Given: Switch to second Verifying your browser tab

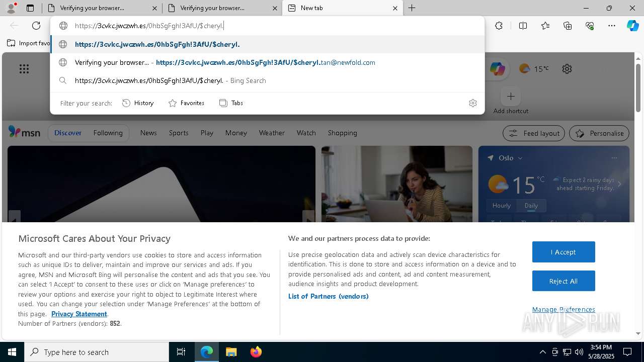Looking at the screenshot, I should click(x=221, y=8).
